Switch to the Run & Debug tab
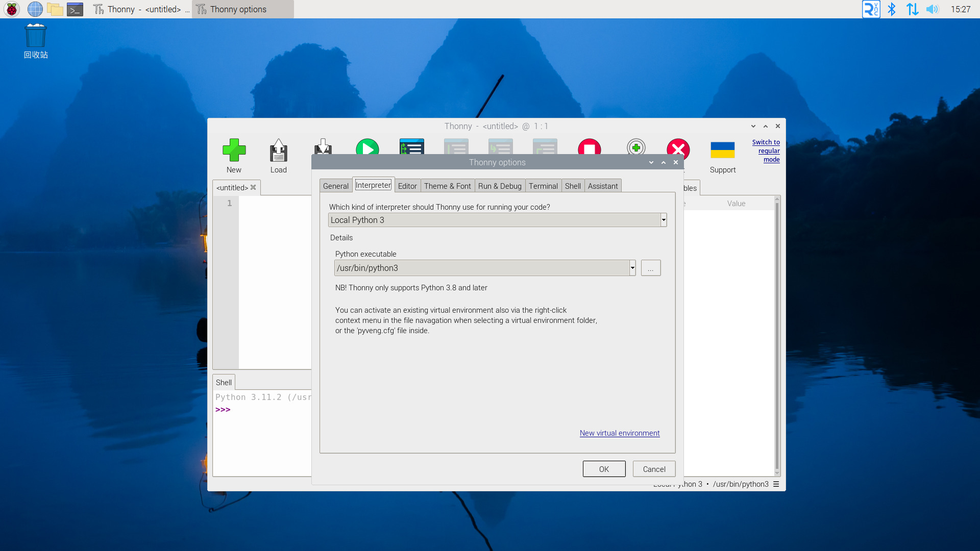This screenshot has height=551, width=980. [x=500, y=186]
